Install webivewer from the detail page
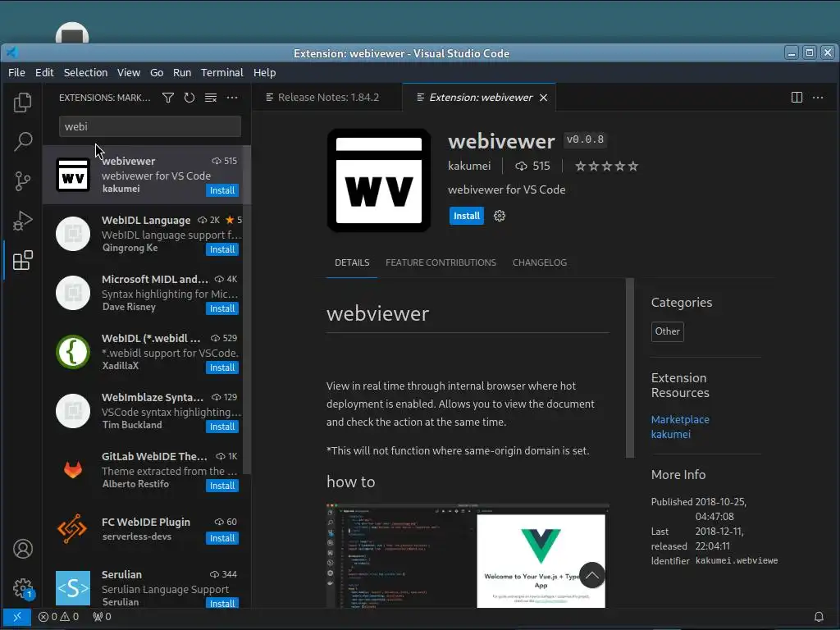840x630 pixels. point(467,216)
